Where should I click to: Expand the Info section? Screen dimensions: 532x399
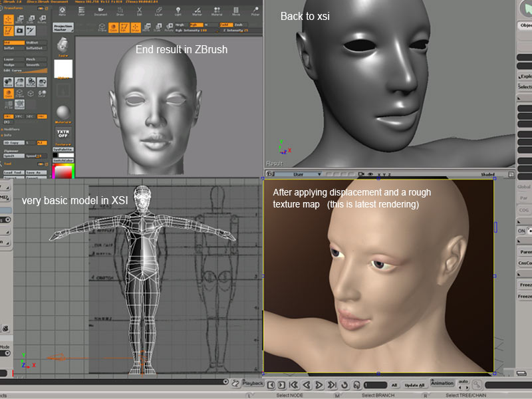pos(7,135)
